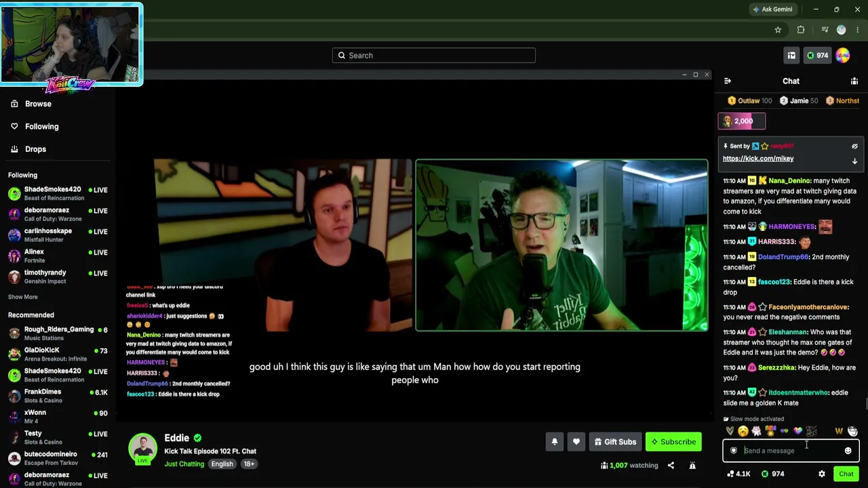Open Eddie's channel avatar
This screenshot has height=488, width=868.
tap(143, 447)
